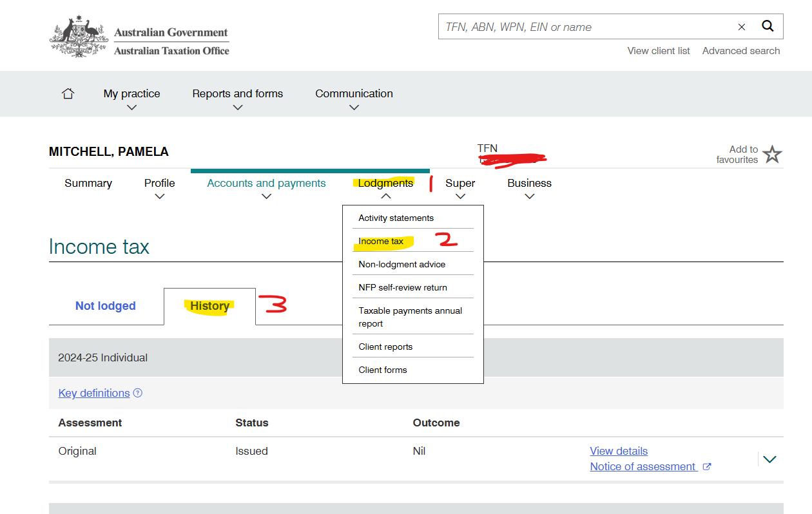
Task: Click the Status column header
Action: tap(252, 423)
